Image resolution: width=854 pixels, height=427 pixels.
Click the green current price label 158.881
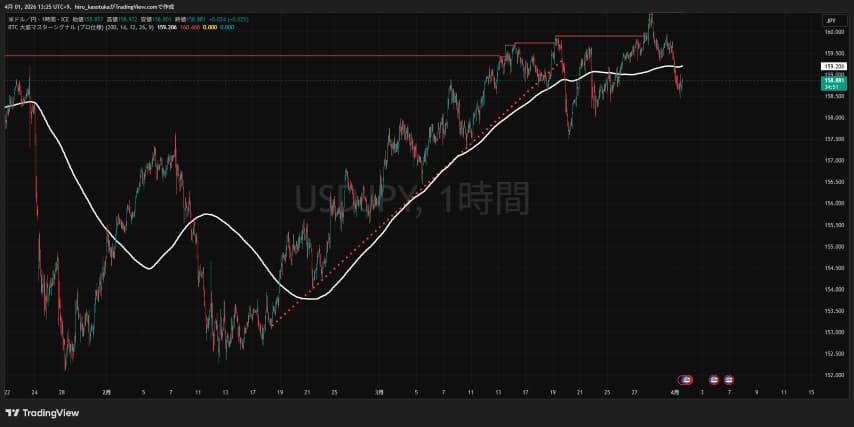coord(832,80)
